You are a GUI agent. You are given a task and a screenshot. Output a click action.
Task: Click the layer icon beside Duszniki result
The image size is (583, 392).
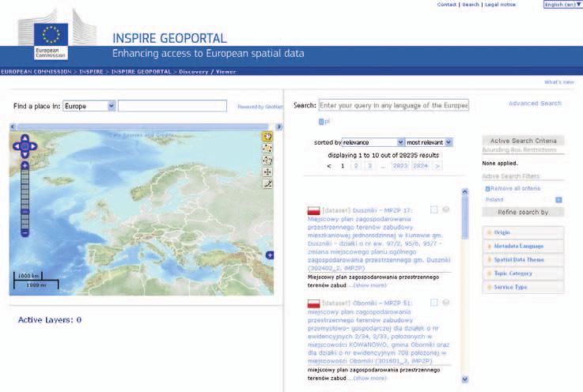pyautogui.click(x=446, y=209)
